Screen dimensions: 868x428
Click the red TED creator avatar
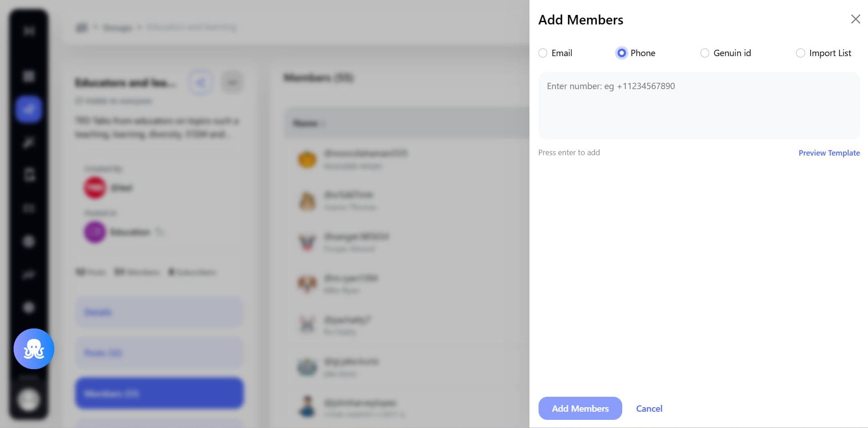point(95,188)
